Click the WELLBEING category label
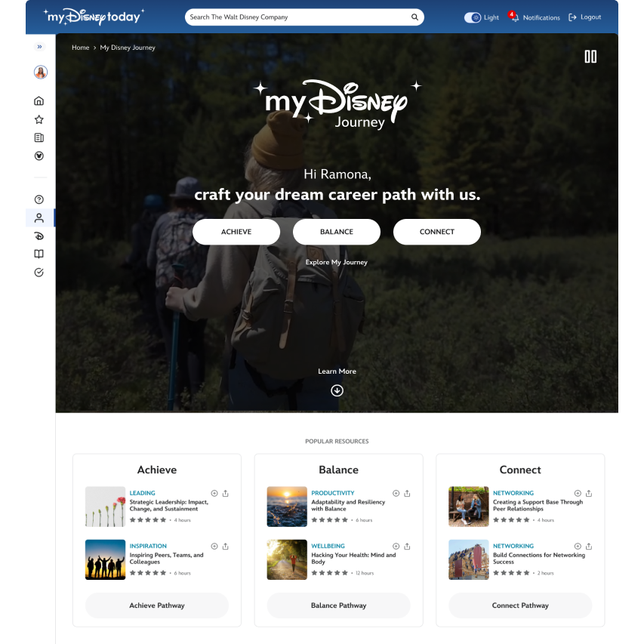644x644 pixels. [328, 547]
